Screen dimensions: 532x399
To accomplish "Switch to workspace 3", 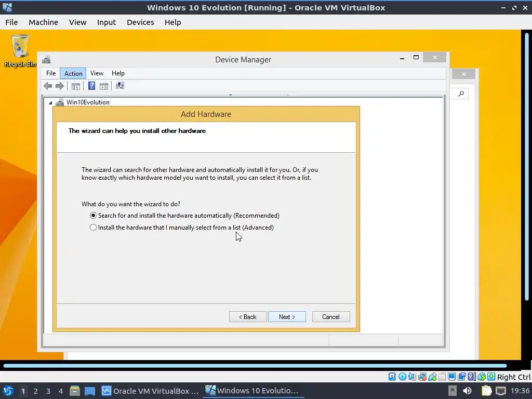I will [48, 391].
